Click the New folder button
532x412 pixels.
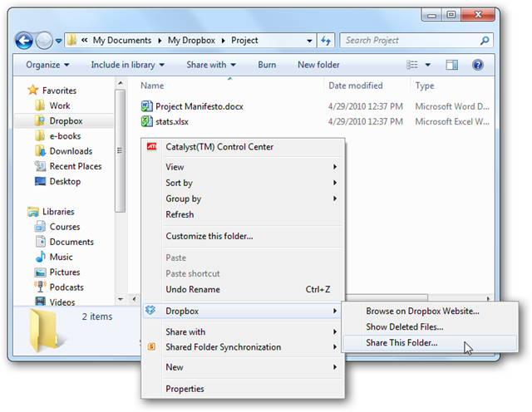point(318,65)
